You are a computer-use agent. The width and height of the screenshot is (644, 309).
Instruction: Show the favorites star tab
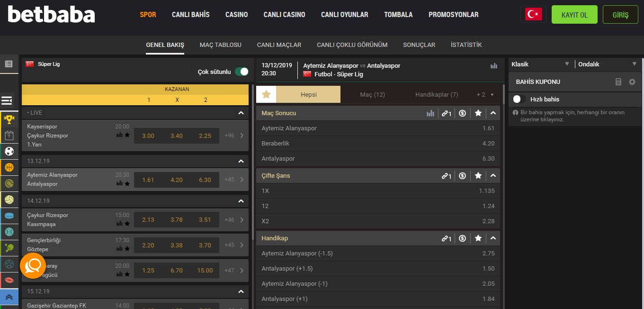click(266, 94)
